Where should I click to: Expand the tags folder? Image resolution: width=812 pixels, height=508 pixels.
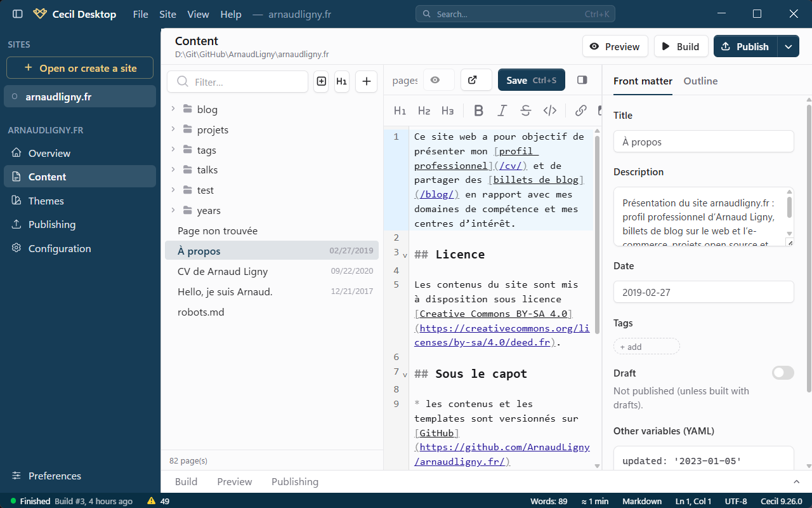[173, 150]
